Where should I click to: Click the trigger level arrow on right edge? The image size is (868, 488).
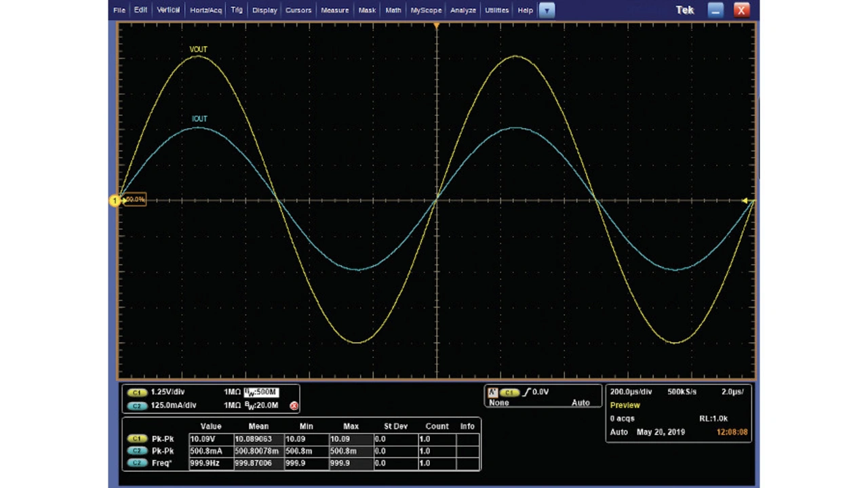tap(745, 201)
